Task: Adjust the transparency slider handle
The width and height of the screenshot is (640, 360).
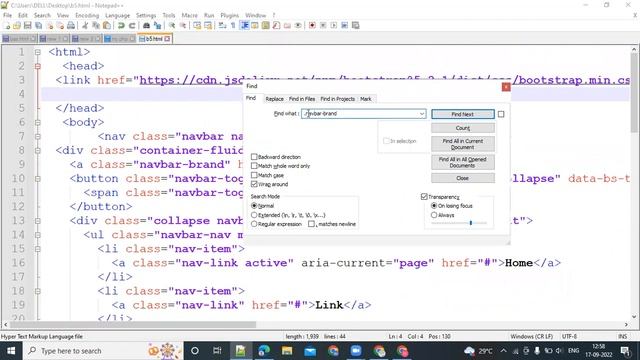Action: (471, 223)
